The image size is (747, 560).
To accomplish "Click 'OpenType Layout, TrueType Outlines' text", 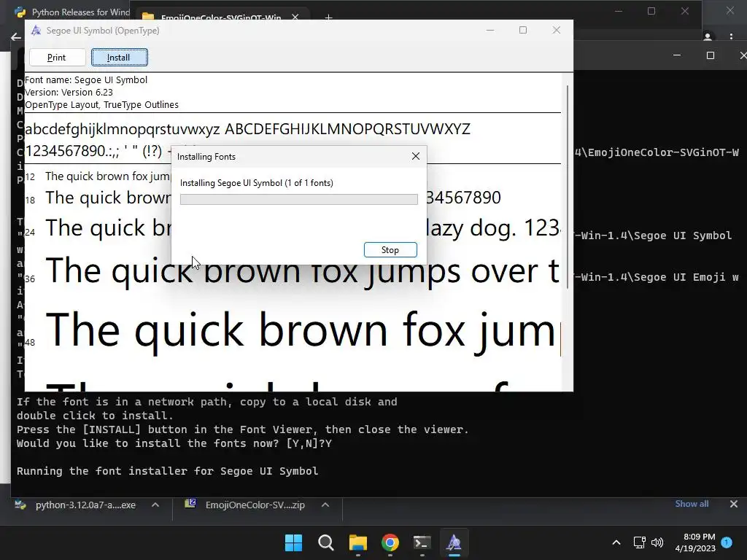I will (x=101, y=105).
